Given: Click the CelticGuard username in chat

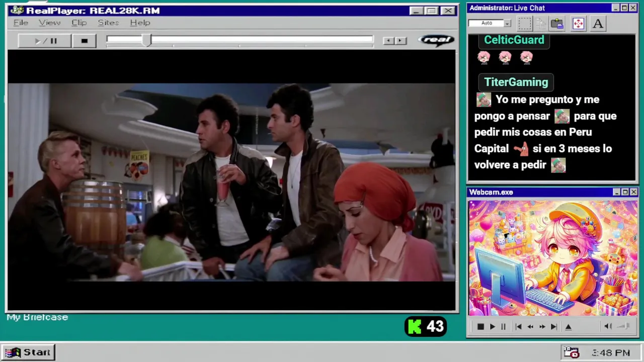Looking at the screenshot, I should click(x=514, y=40).
